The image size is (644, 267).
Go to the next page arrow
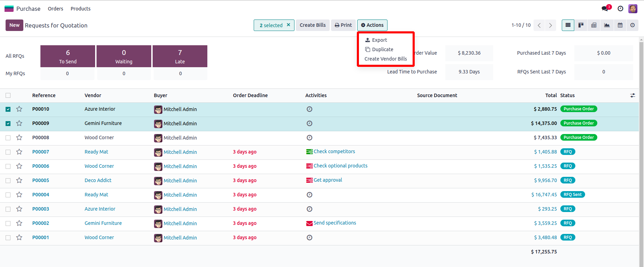(x=551, y=25)
